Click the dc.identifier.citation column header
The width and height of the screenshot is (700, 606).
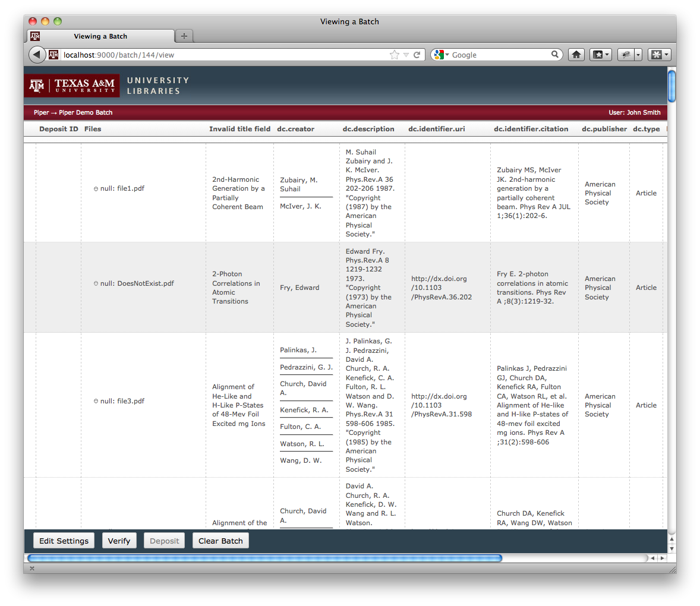[531, 129]
